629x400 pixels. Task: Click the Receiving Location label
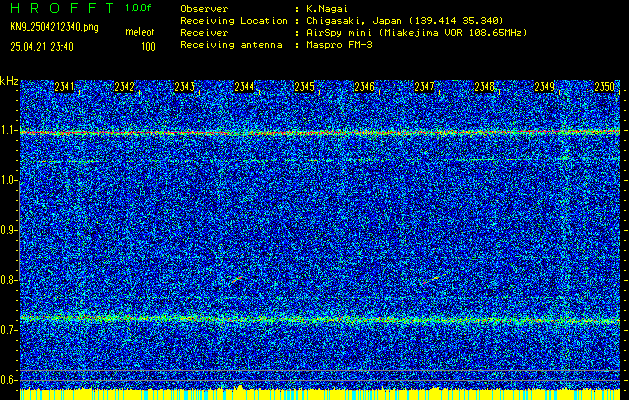(234, 20)
